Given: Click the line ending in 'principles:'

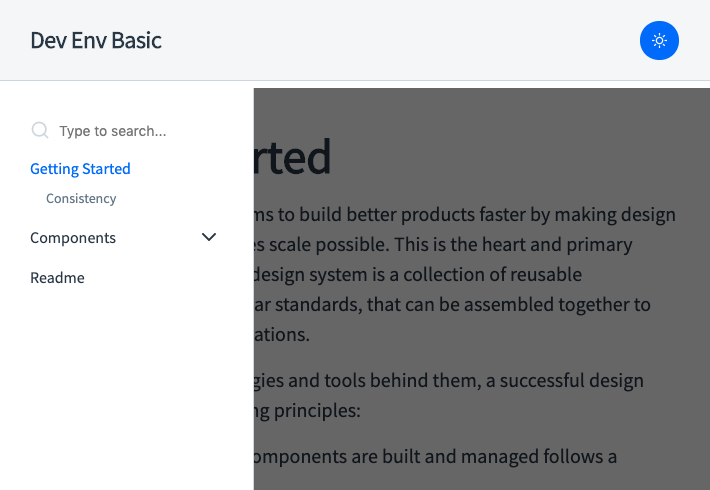Looking at the screenshot, I should tap(307, 411).
